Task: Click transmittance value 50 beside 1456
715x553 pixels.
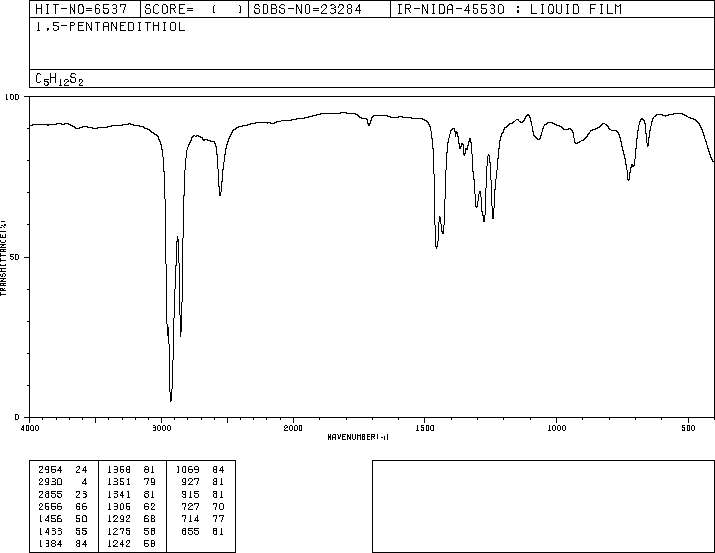Action: tap(81, 519)
